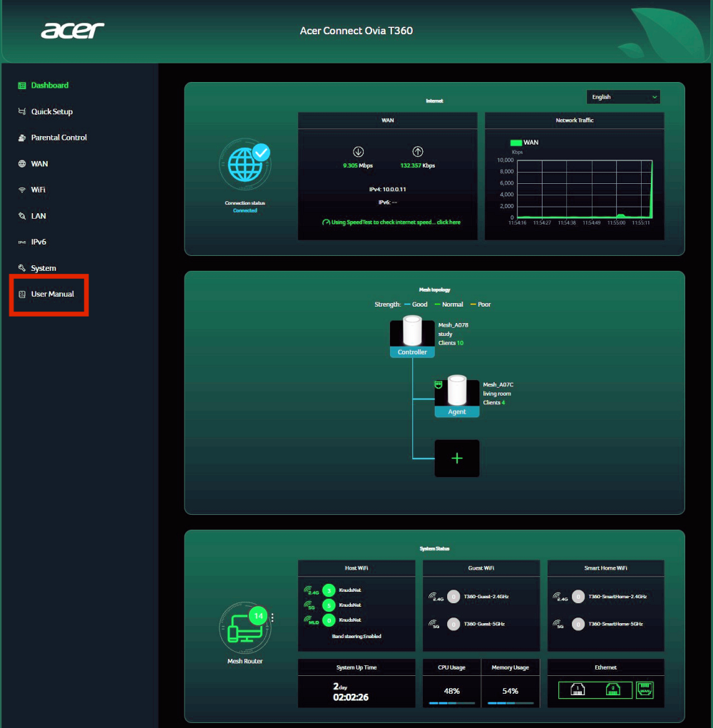Click Host WiFi 2.4G client count badge
The height and width of the screenshot is (728, 713).
329,590
